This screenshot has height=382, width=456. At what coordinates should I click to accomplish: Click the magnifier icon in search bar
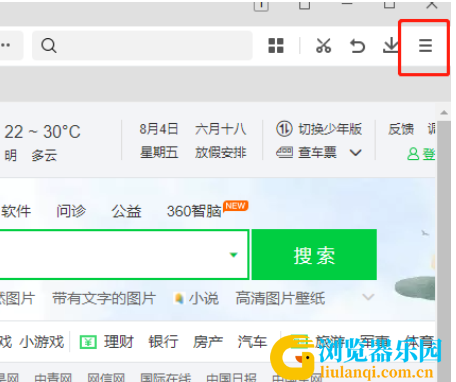coord(49,45)
